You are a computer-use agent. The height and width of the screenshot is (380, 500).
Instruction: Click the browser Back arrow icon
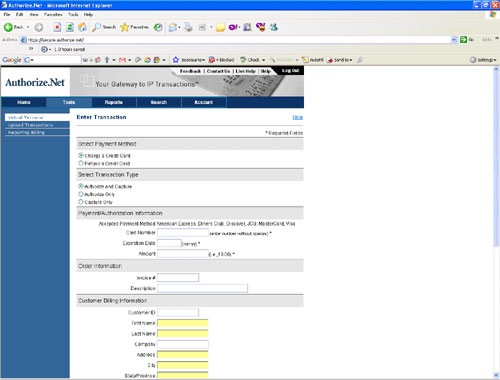pyautogui.click(x=8, y=27)
